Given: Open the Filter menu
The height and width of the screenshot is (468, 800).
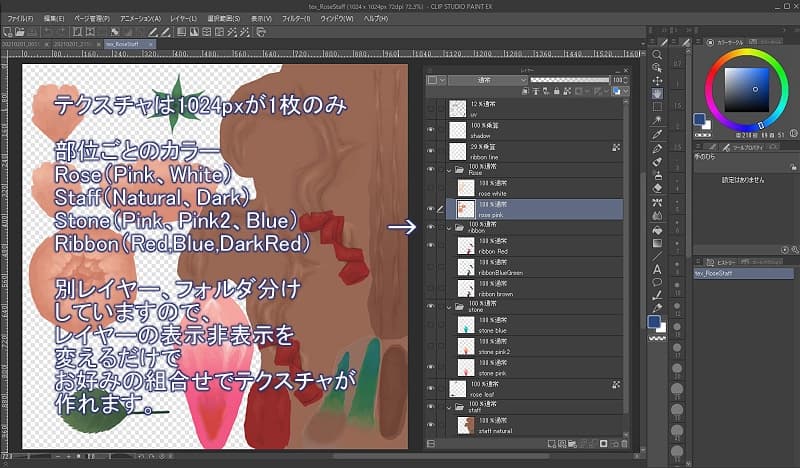Looking at the screenshot, I should pyautogui.click(x=296, y=18).
